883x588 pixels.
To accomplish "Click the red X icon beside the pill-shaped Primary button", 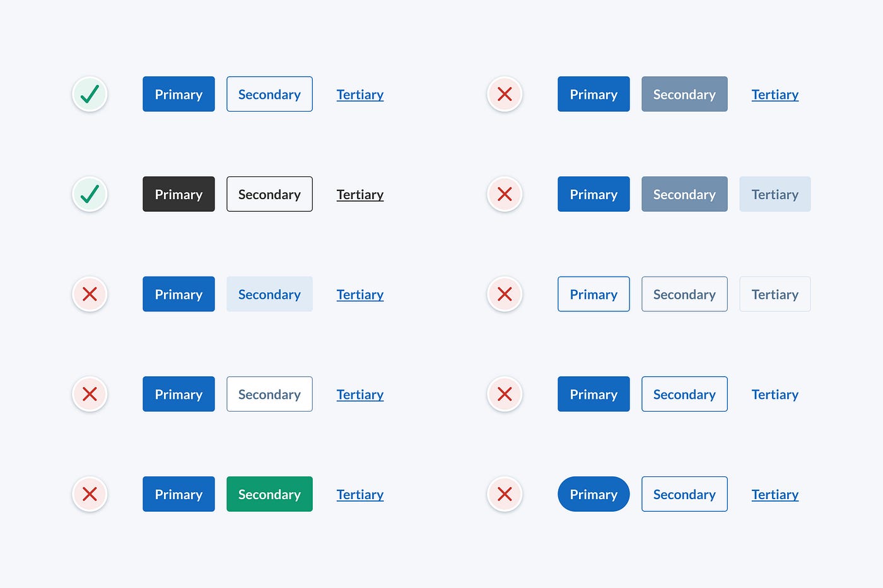I will [x=505, y=494].
